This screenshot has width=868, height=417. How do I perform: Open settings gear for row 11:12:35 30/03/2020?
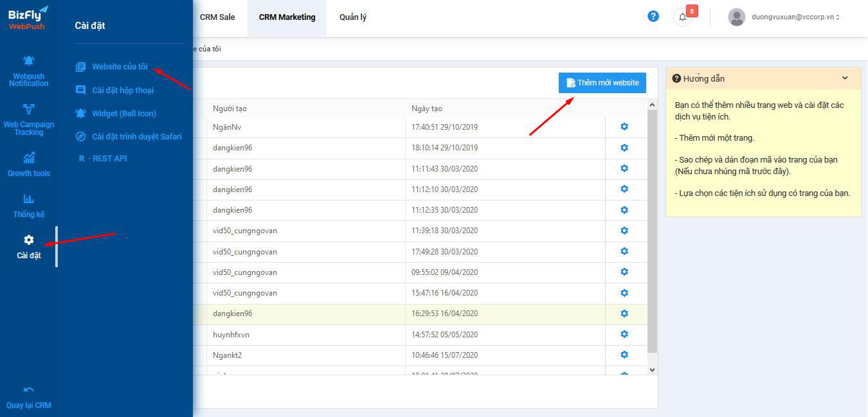click(x=624, y=209)
